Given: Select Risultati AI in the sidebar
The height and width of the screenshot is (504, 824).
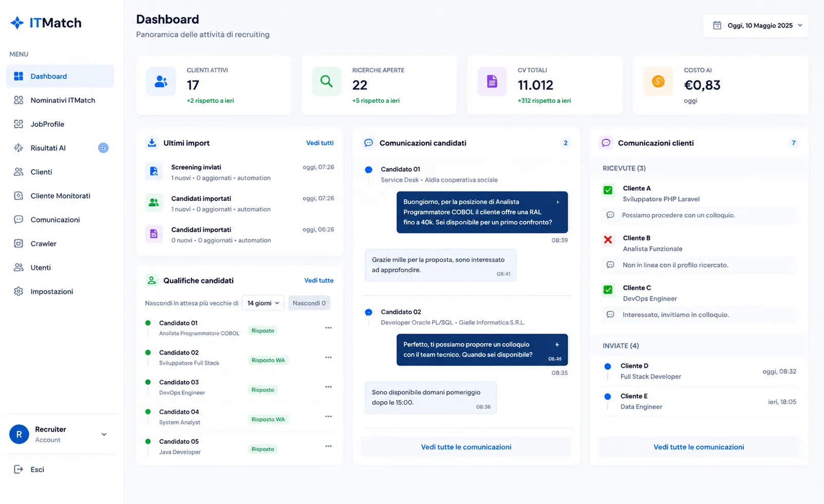Looking at the screenshot, I should pos(60,148).
